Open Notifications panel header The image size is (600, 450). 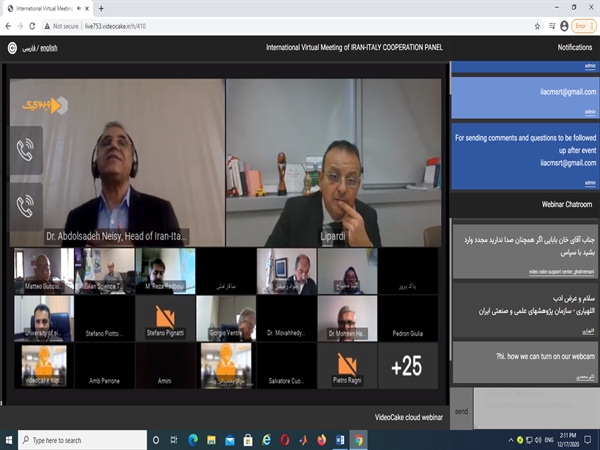574,47
